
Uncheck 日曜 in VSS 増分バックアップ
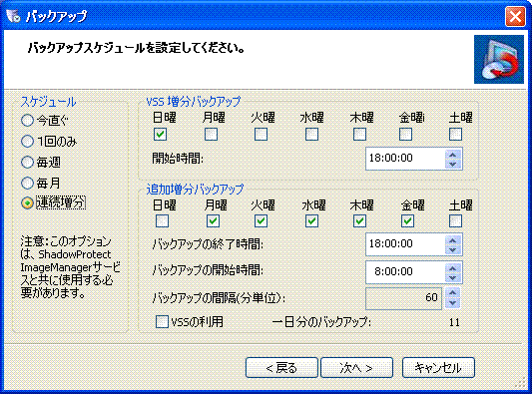(x=160, y=135)
